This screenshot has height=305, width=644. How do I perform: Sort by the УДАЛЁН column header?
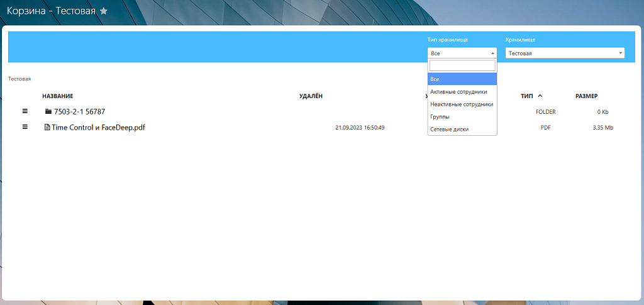pos(311,96)
